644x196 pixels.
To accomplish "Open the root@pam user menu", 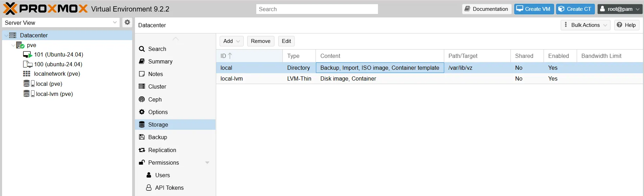I will (x=620, y=9).
